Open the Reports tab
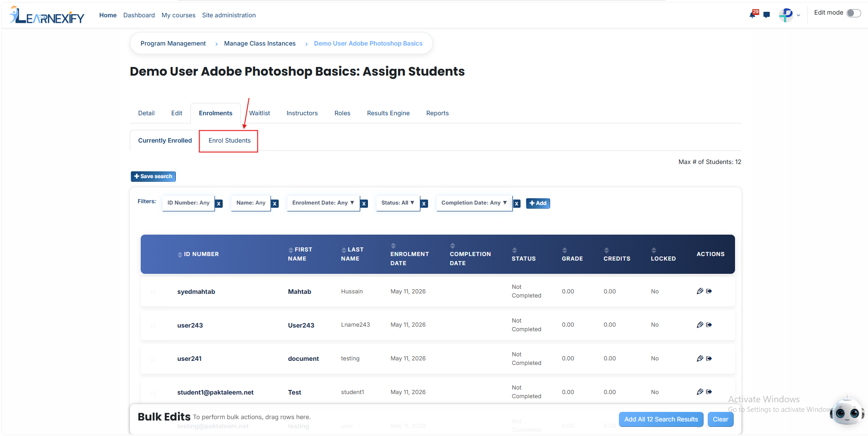Image resolution: width=868 pixels, height=436 pixels. coord(437,113)
